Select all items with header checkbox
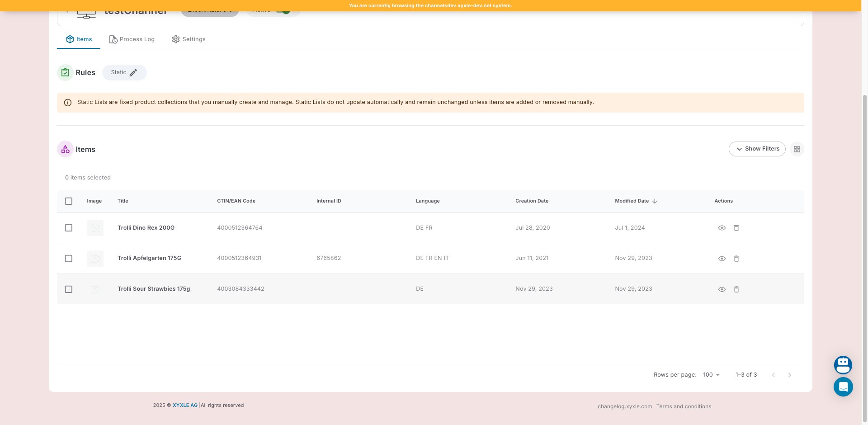 click(69, 201)
